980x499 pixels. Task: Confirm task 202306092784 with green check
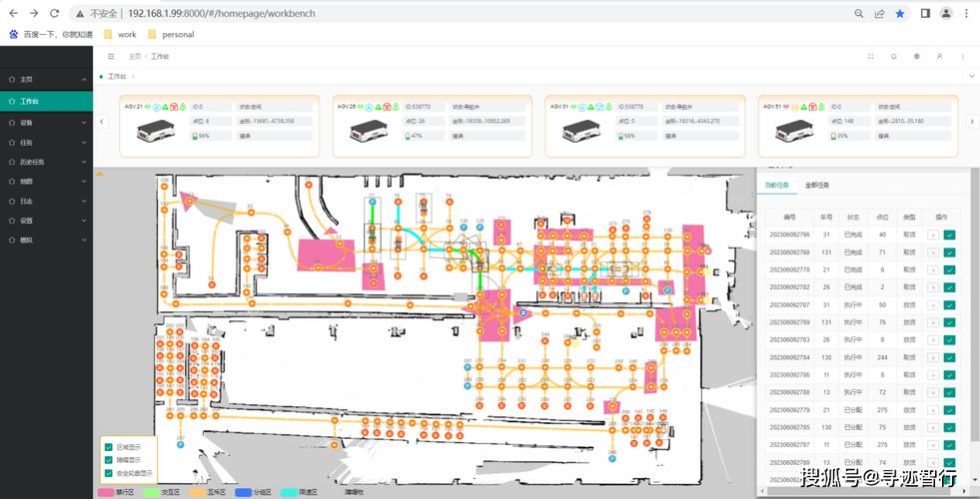[x=949, y=358]
